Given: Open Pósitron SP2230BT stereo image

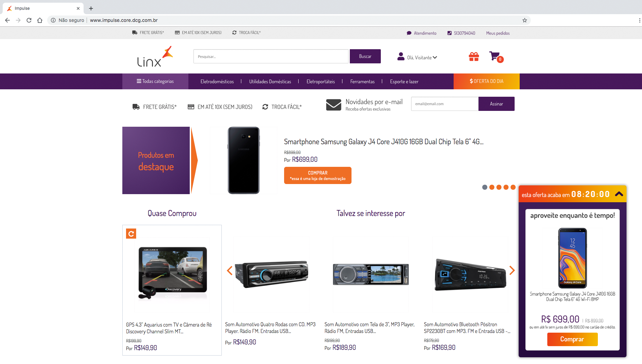Looking at the screenshot, I should (x=470, y=274).
